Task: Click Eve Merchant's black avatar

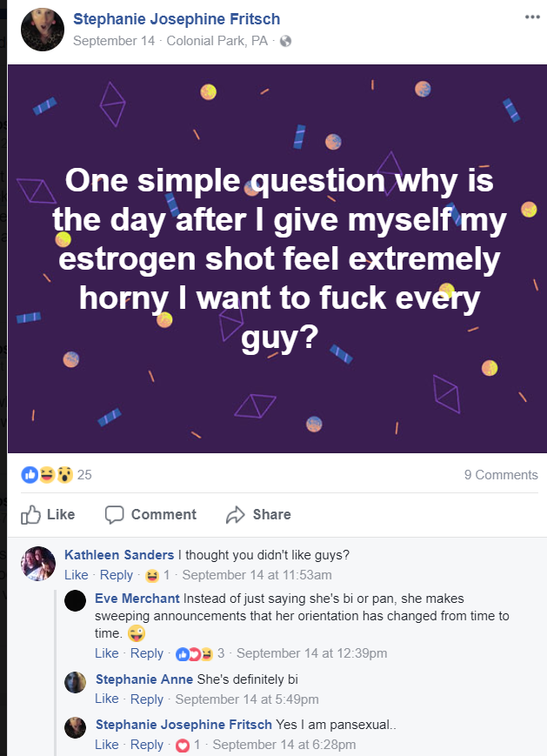Action: point(76,599)
